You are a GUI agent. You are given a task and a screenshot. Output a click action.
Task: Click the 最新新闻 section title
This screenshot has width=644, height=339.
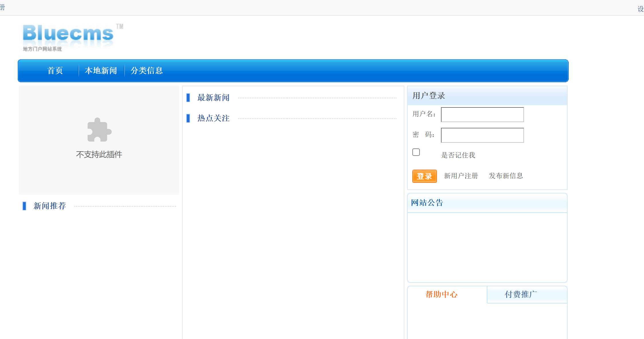click(213, 98)
